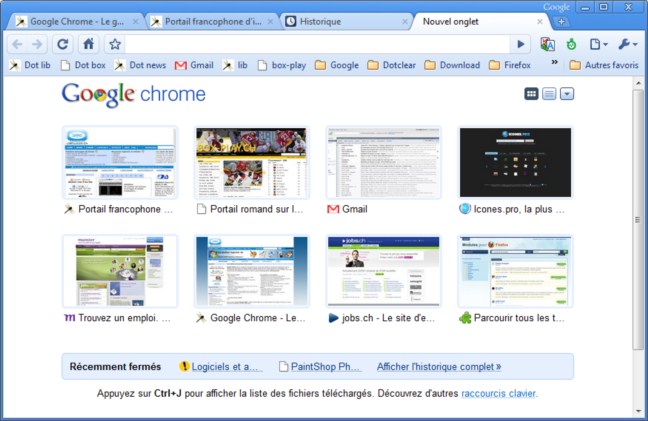Click Afficher l'historique complet link
The image size is (648, 421).
(439, 366)
